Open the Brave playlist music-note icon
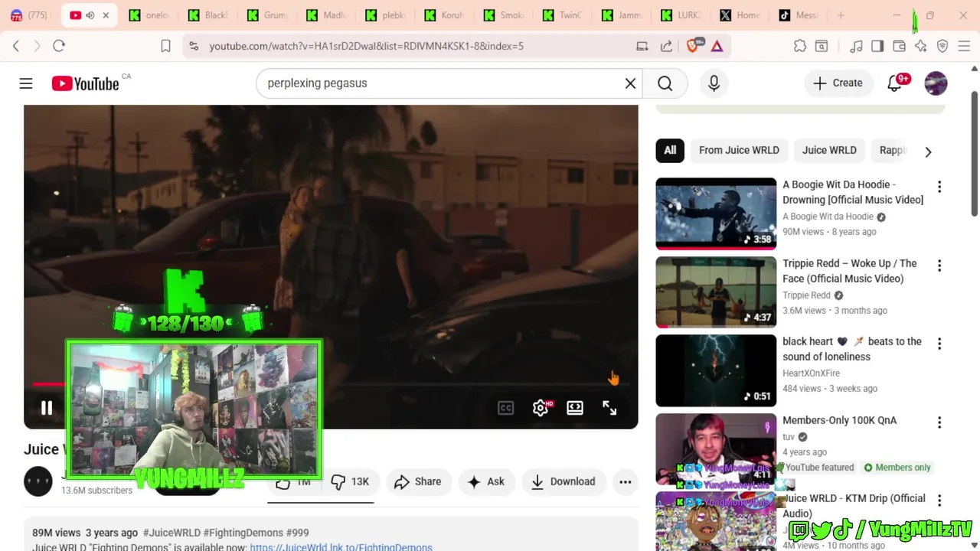Screen dimensions: 980x551 click(857, 46)
